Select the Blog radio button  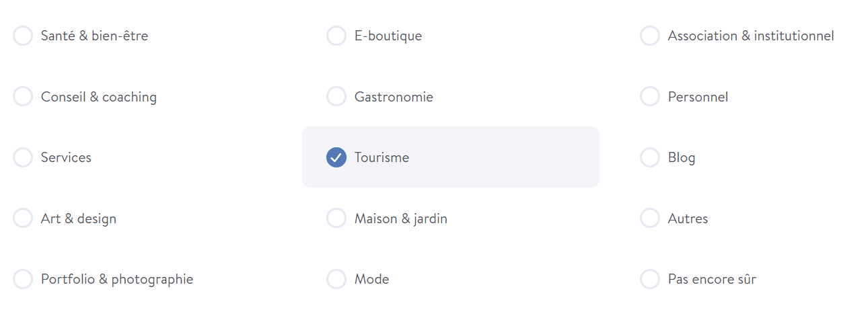650,157
